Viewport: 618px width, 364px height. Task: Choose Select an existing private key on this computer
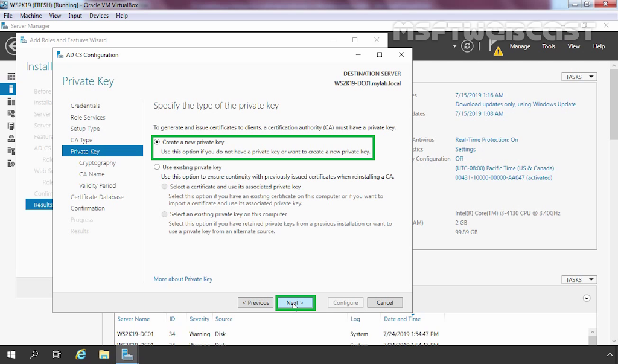164,214
